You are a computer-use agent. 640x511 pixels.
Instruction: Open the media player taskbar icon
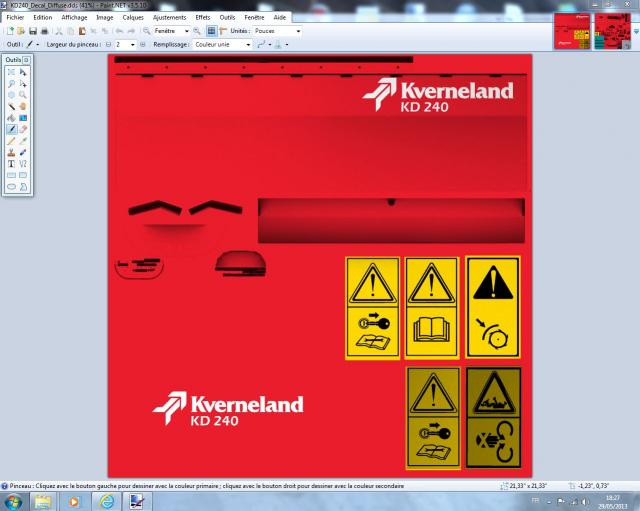click(74, 501)
